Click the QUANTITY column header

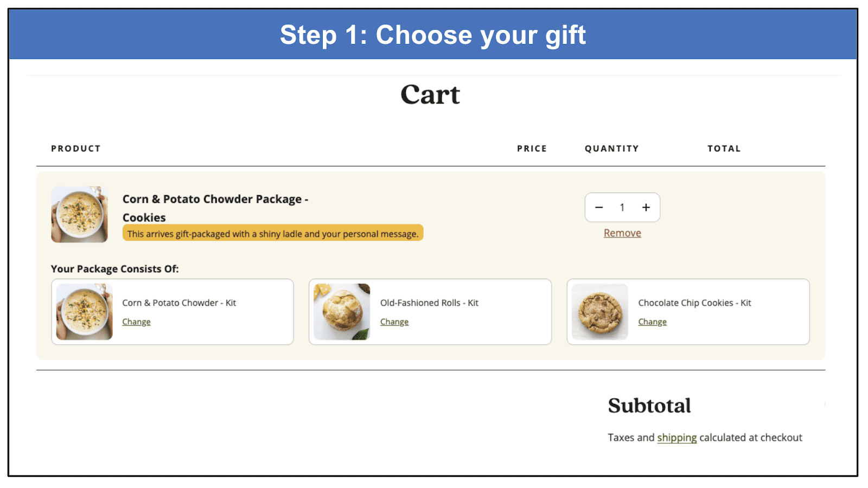612,149
